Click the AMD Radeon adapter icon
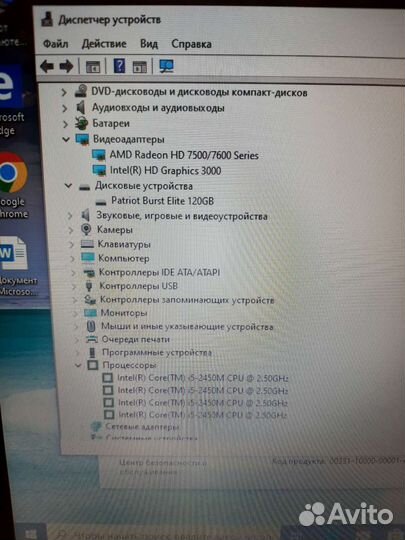 click(98, 155)
